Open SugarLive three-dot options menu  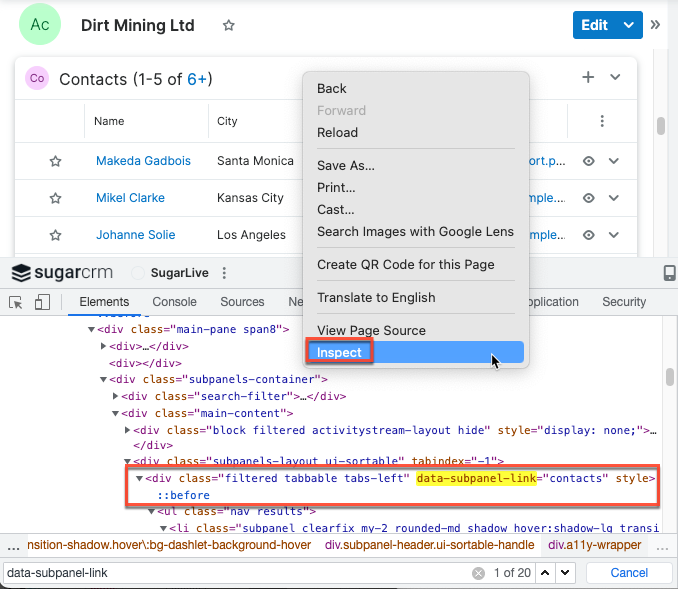coord(224,273)
